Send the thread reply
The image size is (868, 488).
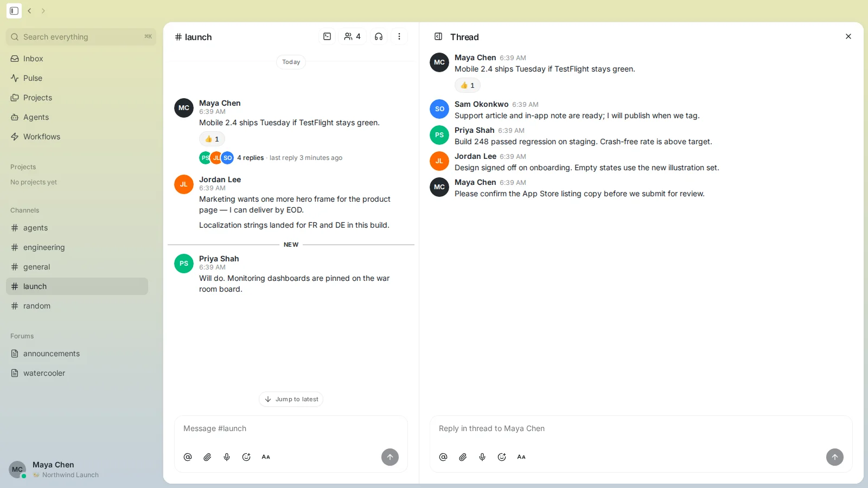835,457
